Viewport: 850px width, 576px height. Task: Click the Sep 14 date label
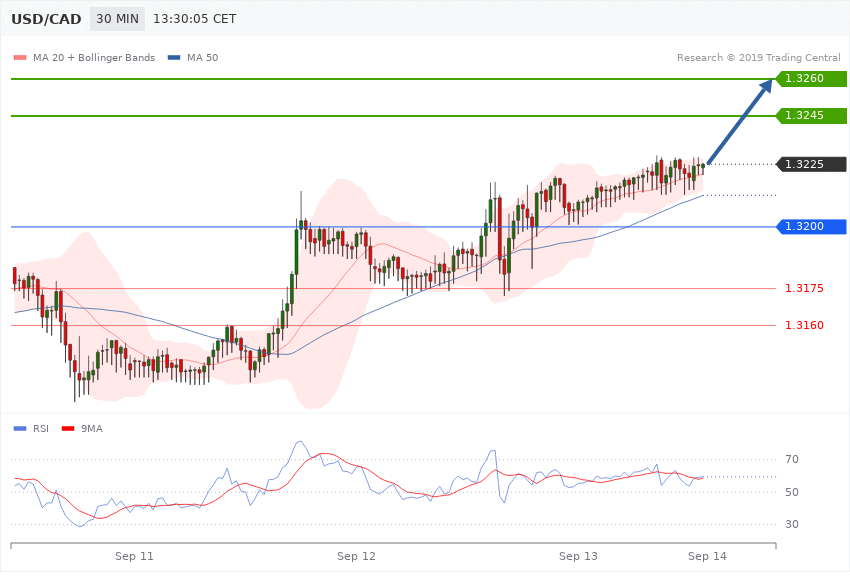pos(707,556)
